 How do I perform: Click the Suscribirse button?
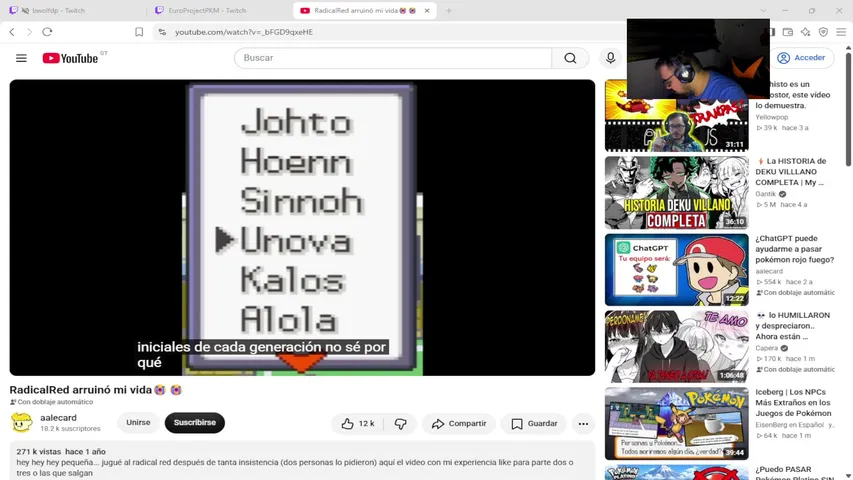click(x=195, y=422)
